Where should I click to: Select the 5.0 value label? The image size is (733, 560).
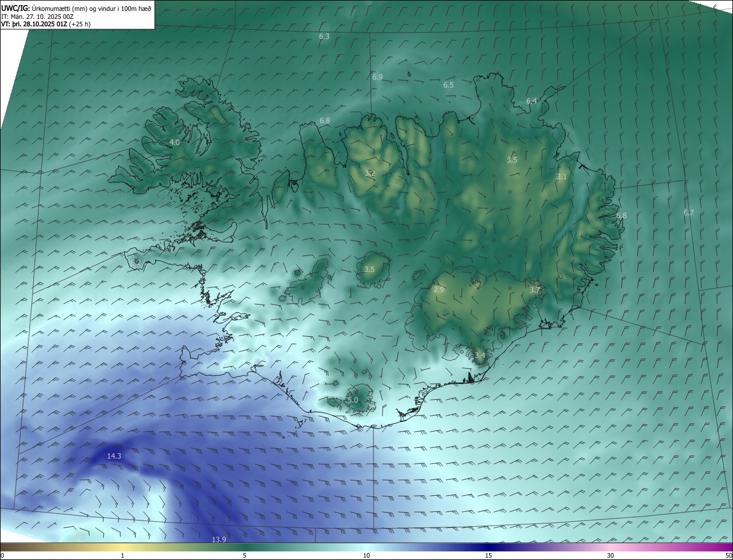(x=353, y=400)
